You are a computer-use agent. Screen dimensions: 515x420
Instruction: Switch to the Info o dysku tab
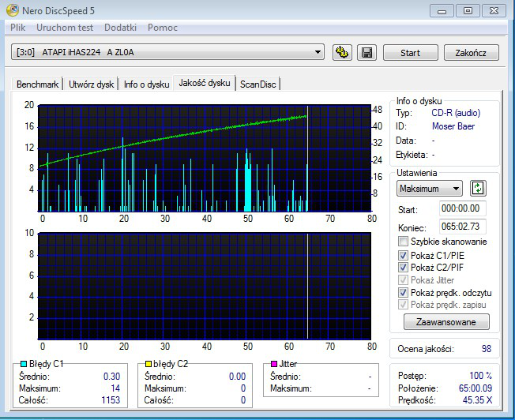point(146,84)
